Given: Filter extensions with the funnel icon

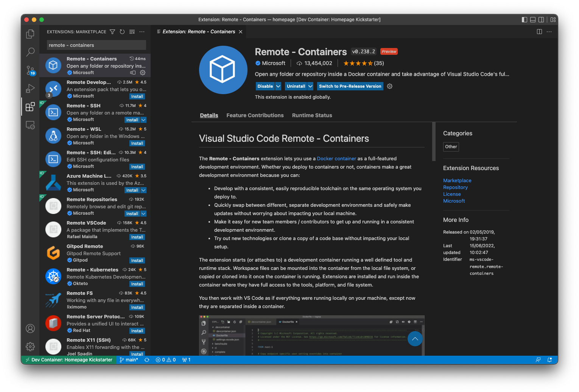Looking at the screenshot, I should [x=112, y=32].
